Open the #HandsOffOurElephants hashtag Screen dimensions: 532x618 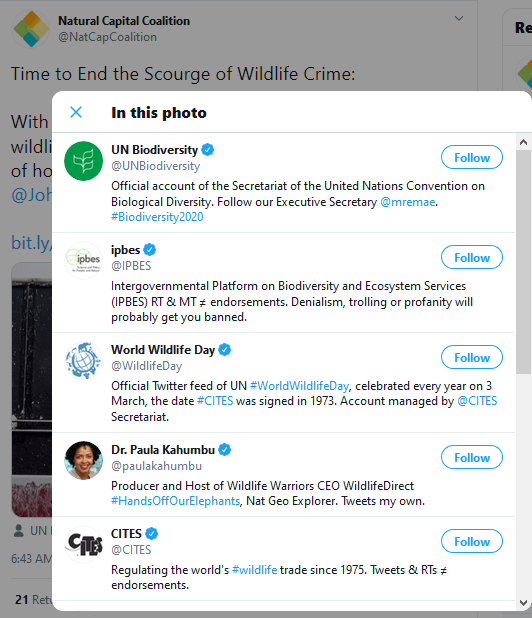click(175, 501)
